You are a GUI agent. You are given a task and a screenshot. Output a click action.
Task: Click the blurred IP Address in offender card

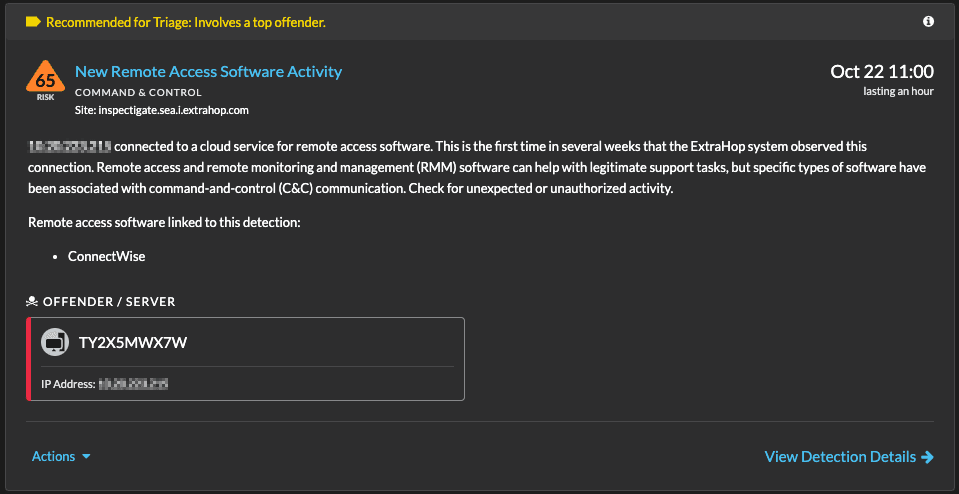coord(132,383)
